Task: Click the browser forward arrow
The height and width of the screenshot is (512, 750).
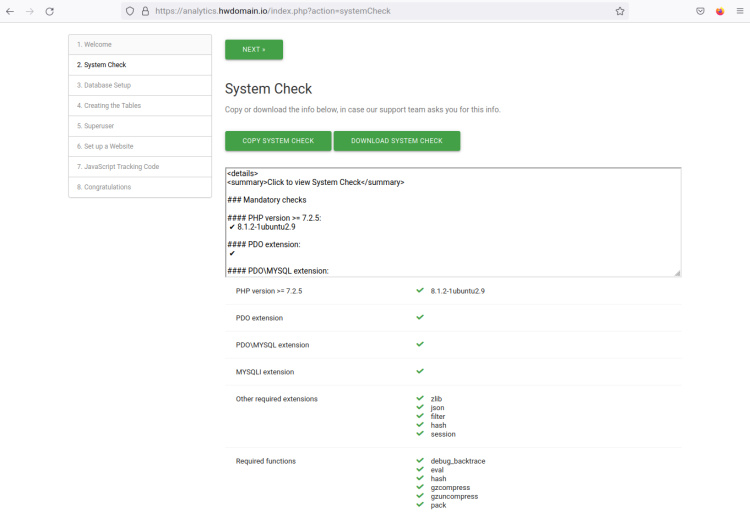Action: (30, 11)
